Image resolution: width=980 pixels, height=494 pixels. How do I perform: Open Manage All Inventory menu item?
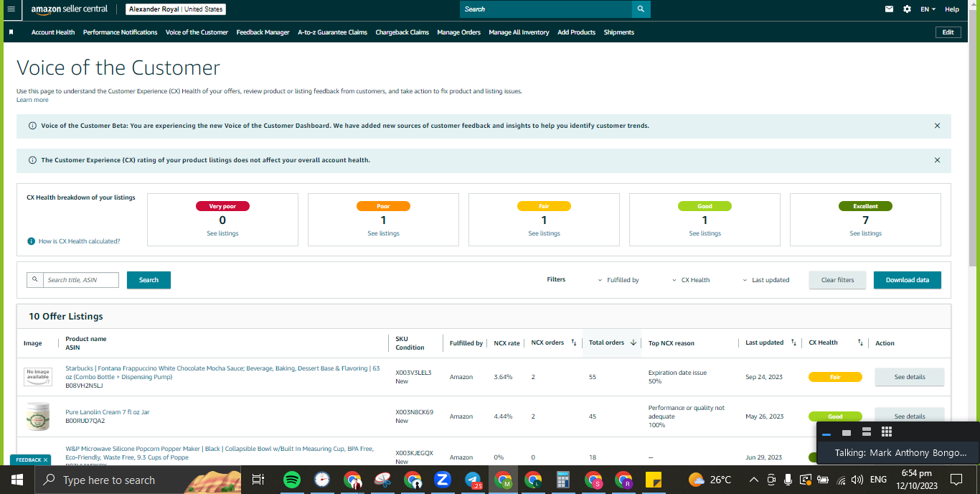[x=519, y=32]
